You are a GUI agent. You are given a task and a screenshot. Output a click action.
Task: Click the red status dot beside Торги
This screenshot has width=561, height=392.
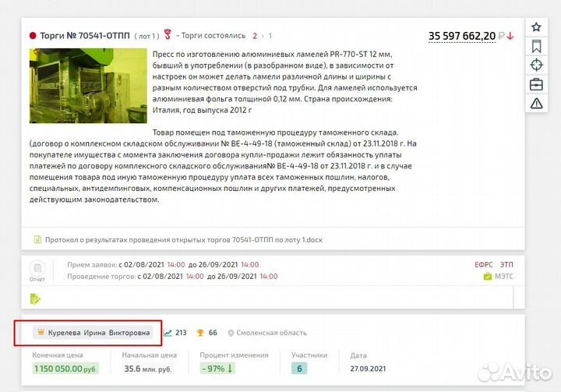point(33,36)
